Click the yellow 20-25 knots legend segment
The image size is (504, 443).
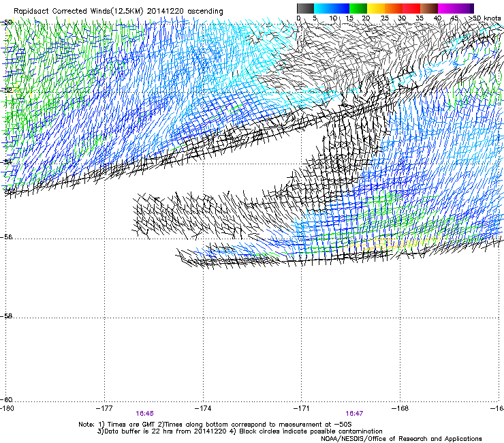coord(376,8)
